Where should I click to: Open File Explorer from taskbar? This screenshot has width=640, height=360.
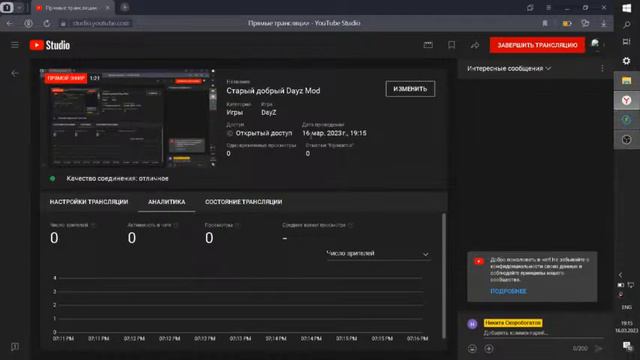627,80
